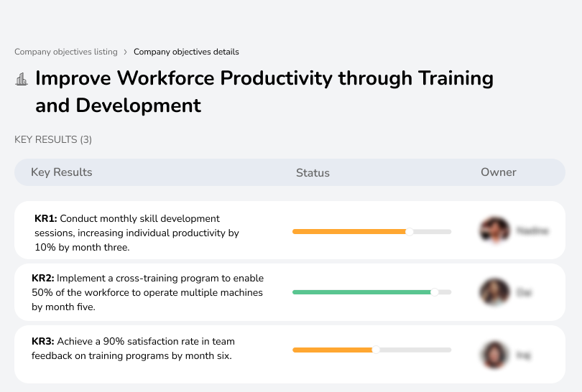This screenshot has height=392, width=582.
Task: Select the objective title about Workforce Productivity
Action: tap(264, 92)
